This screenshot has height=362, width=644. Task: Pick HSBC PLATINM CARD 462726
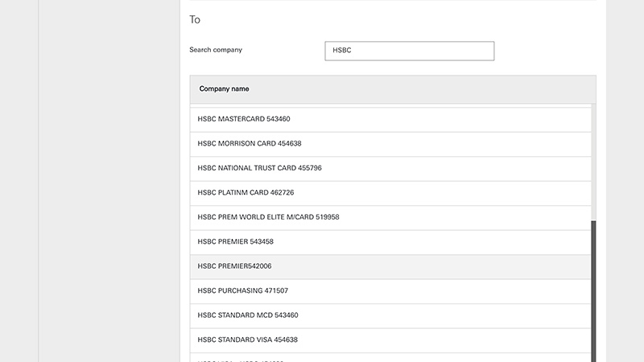[x=390, y=193]
